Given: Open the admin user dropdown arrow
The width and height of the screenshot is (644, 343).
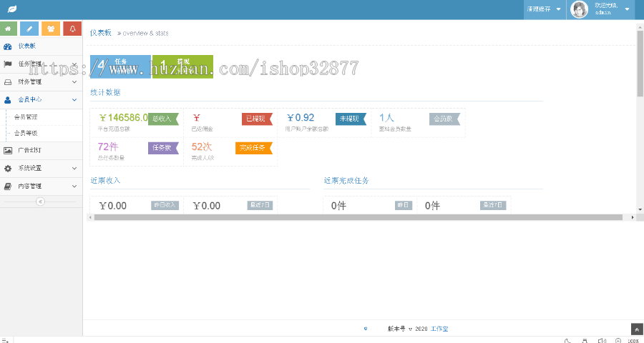Looking at the screenshot, I should pyautogui.click(x=627, y=9).
